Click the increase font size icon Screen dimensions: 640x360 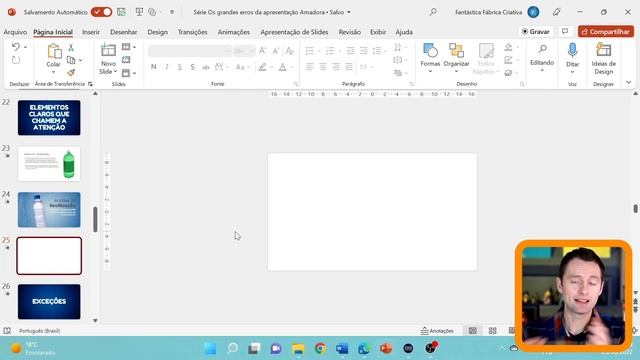click(263, 51)
